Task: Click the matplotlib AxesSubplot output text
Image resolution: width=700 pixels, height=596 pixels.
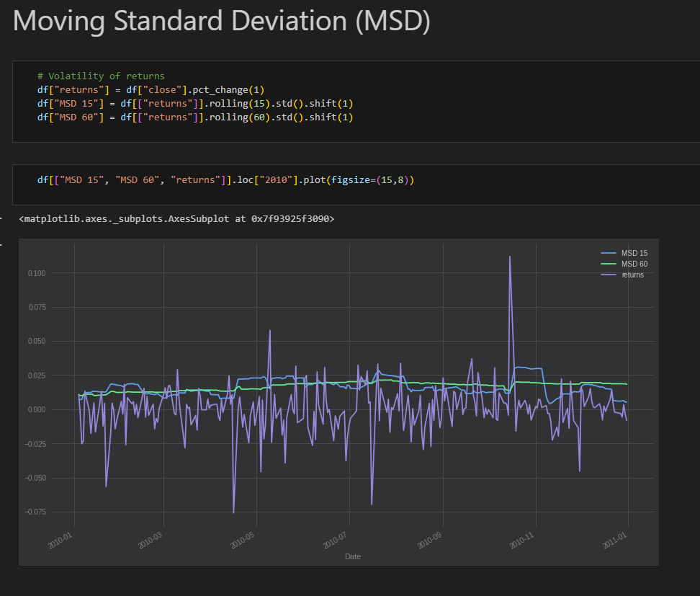Action: [176, 219]
